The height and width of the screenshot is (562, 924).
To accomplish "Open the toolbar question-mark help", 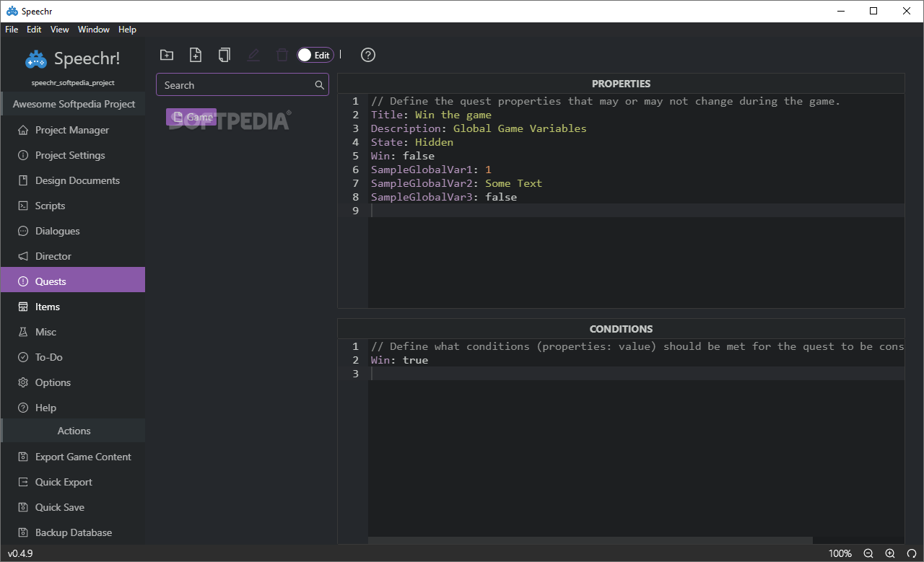I will click(x=368, y=55).
